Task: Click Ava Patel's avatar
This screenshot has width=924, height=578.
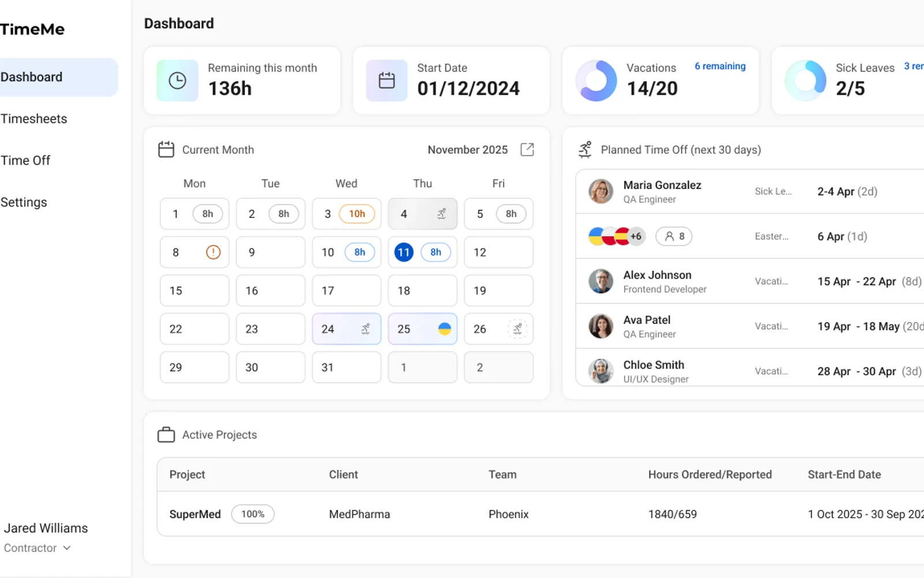Action: pos(601,326)
